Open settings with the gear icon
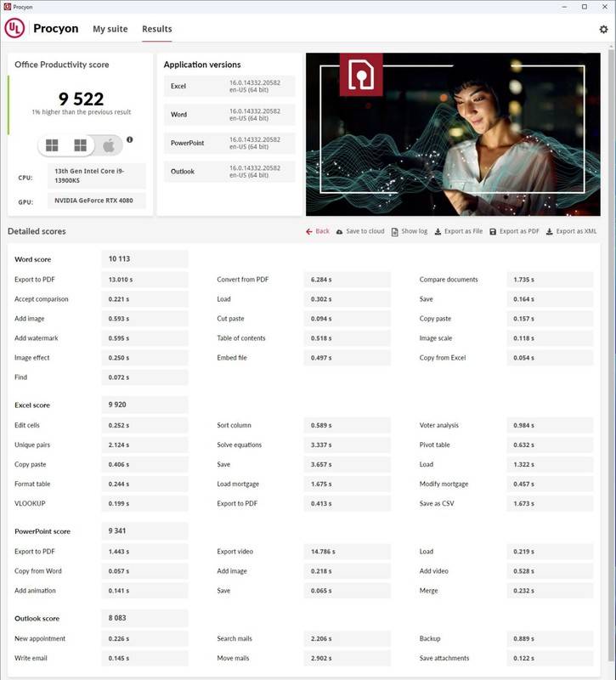Screen dimensions: 616x680 [603, 29]
